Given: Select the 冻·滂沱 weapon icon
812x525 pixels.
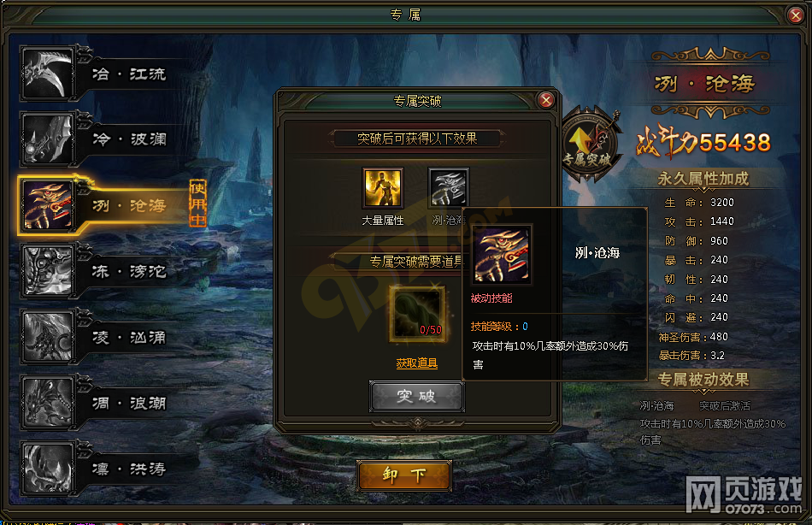Looking at the screenshot, I should tap(48, 271).
